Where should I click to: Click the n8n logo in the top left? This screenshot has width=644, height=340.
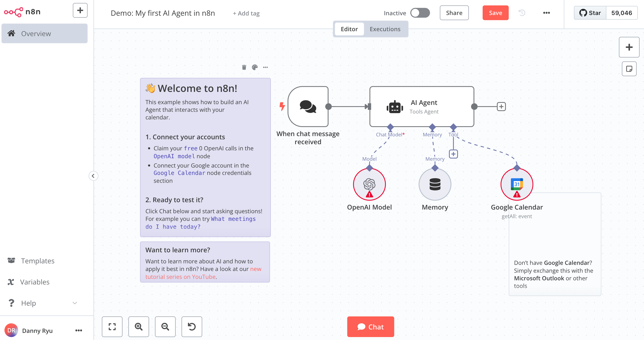[24, 12]
